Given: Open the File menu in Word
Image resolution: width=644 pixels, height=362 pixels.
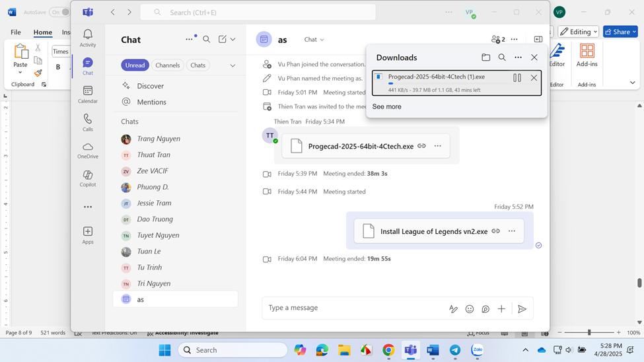Looking at the screenshot, I should (x=16, y=32).
